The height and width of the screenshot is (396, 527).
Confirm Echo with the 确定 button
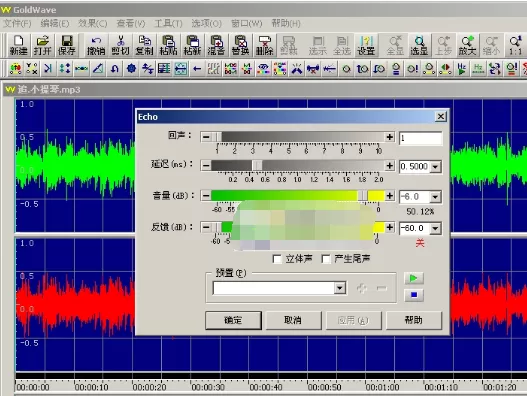tap(233, 320)
